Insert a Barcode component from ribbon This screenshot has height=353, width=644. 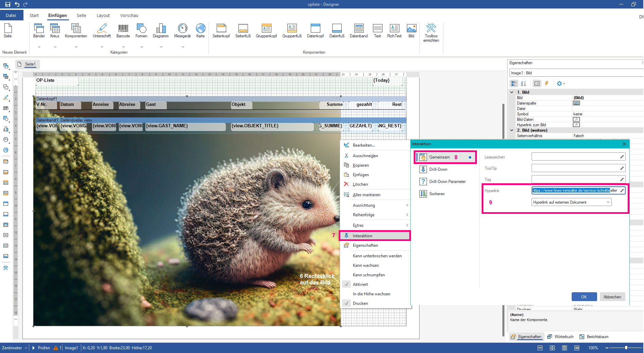[123, 31]
